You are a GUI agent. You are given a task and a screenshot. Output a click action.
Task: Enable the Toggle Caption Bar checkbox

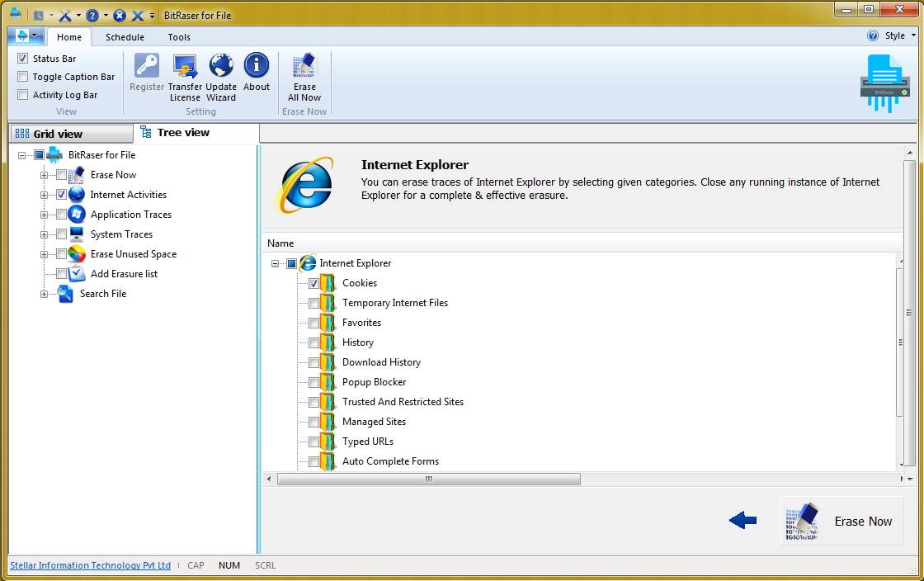tap(23, 77)
